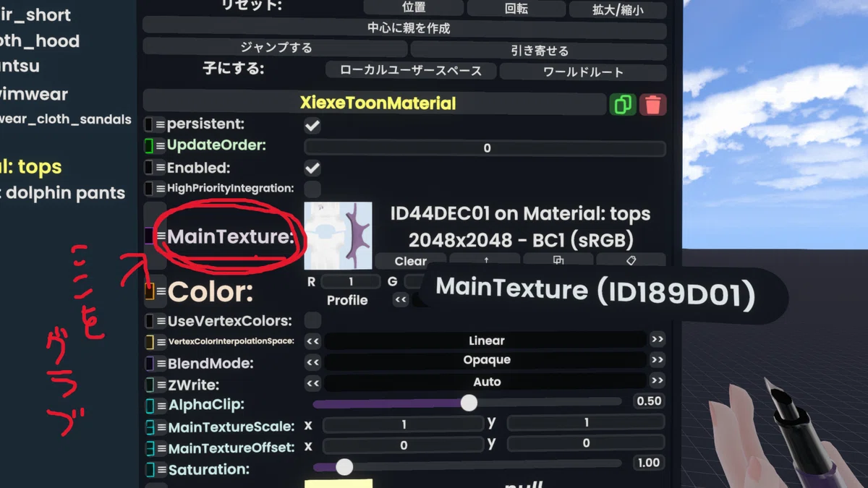Viewport: 868px width, 488px height.
Task: Click the UpdateOrder value field
Action: 485,148
